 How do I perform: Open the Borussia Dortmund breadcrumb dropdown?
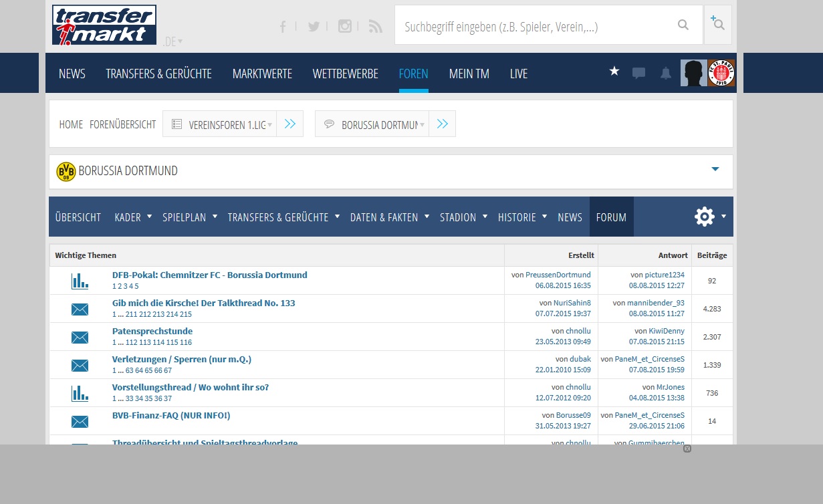(x=372, y=124)
